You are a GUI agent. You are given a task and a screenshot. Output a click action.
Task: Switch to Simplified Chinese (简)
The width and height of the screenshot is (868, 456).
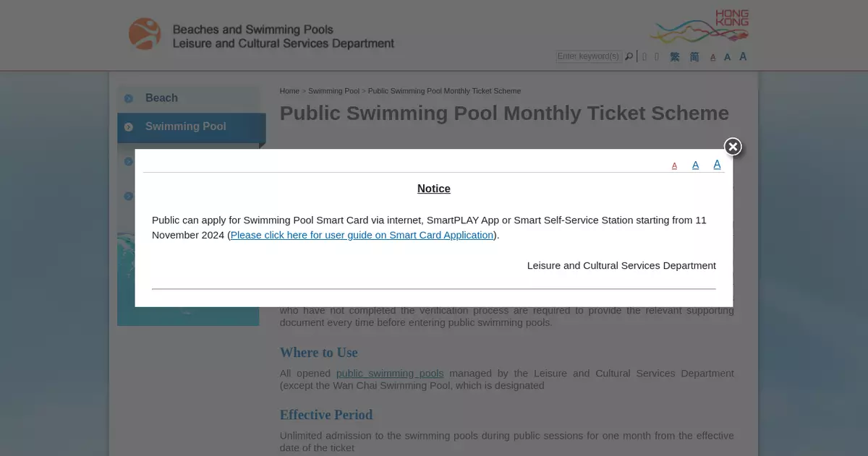pyautogui.click(x=694, y=56)
